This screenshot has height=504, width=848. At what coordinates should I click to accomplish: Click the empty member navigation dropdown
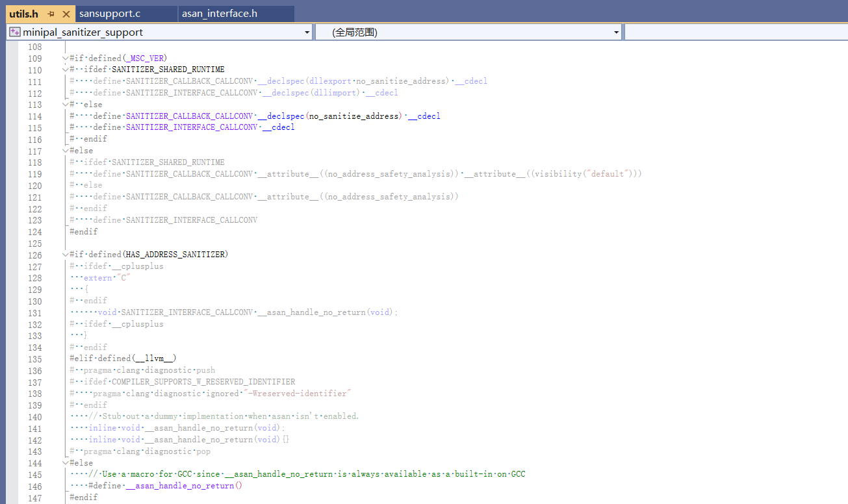click(734, 31)
